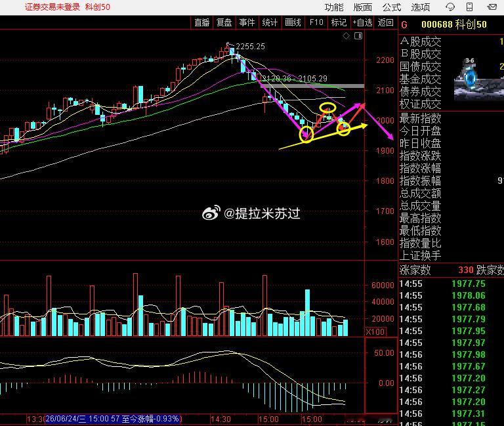This screenshot has width=504, height=426.
Task: Click the date info bar showing 至今涨幅-0.93%
Action: click(x=112, y=419)
